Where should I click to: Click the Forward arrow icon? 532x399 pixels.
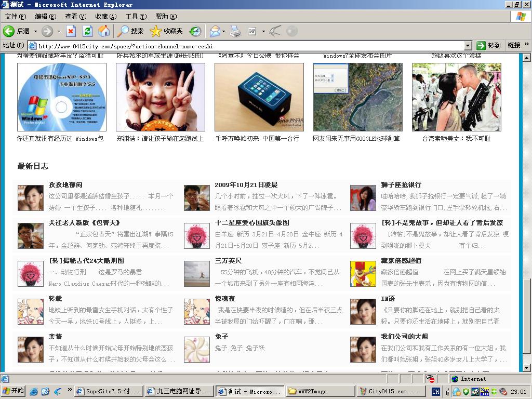click(x=47, y=31)
